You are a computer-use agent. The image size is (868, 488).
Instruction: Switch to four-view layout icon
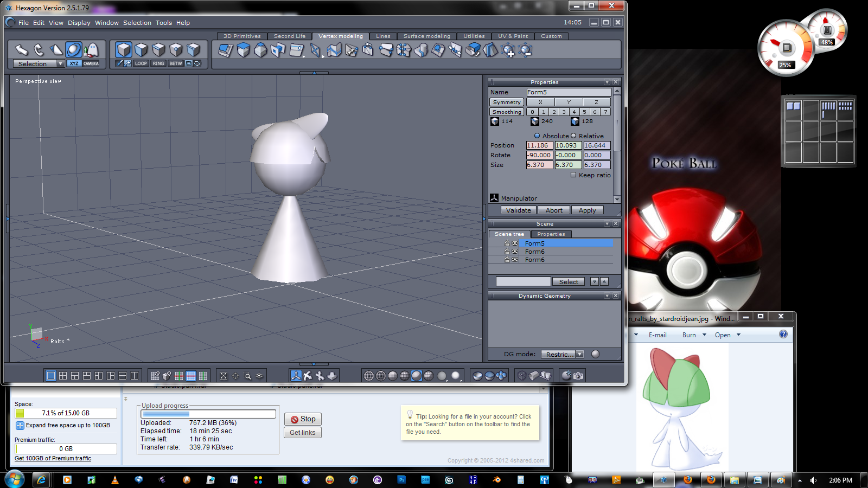click(x=63, y=376)
